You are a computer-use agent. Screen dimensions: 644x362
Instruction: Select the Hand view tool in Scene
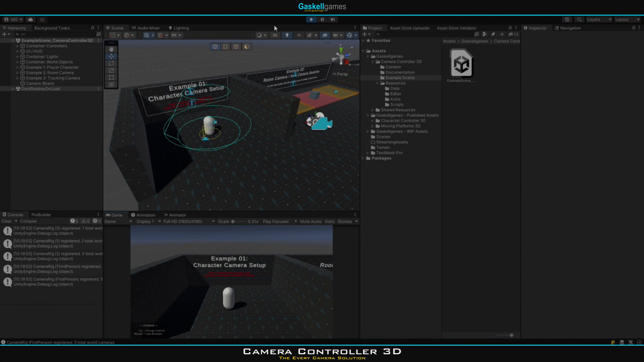click(x=111, y=49)
